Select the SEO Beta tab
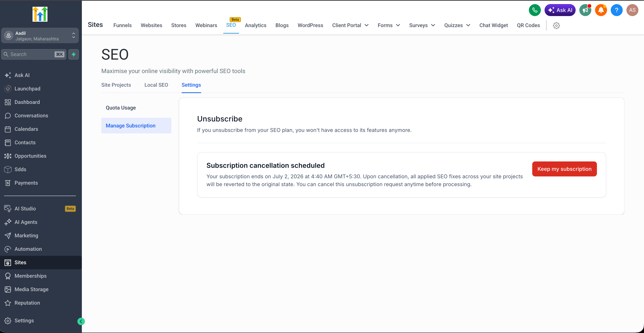 231,25
